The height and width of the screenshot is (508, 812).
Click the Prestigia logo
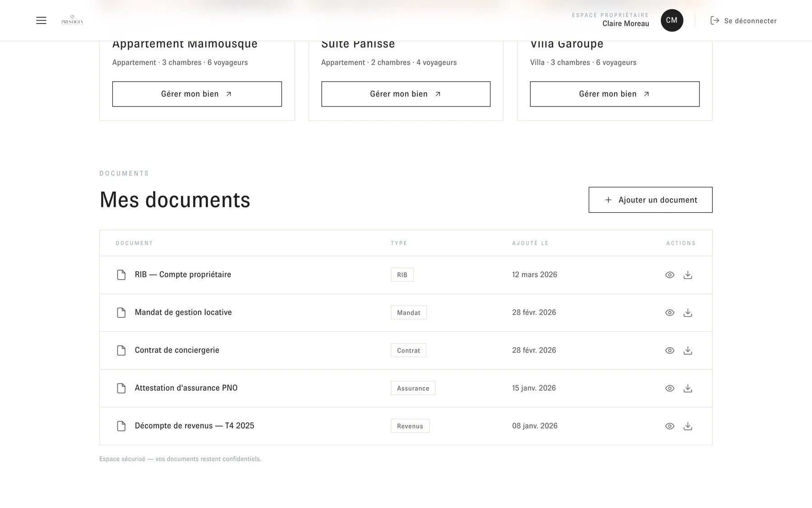[72, 20]
